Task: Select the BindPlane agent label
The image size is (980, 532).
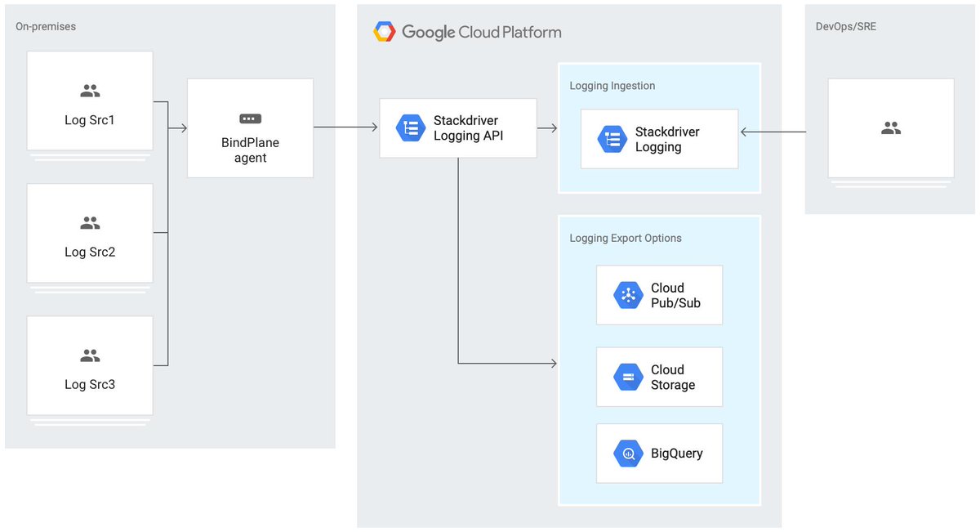Action: (250, 150)
